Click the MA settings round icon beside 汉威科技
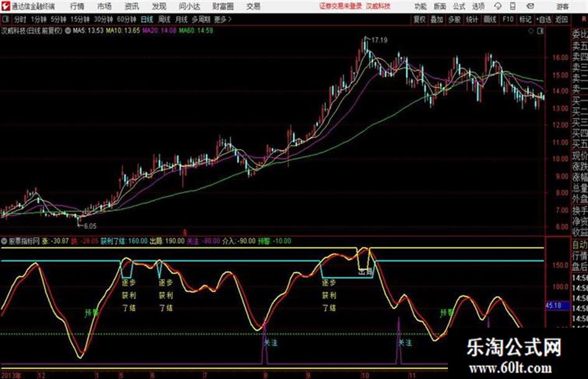588x379 pixels. (68, 30)
